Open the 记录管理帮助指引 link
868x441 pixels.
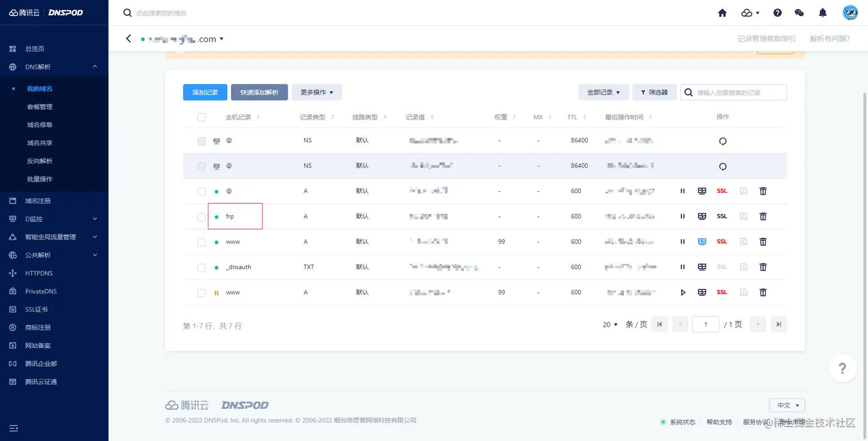coord(766,39)
